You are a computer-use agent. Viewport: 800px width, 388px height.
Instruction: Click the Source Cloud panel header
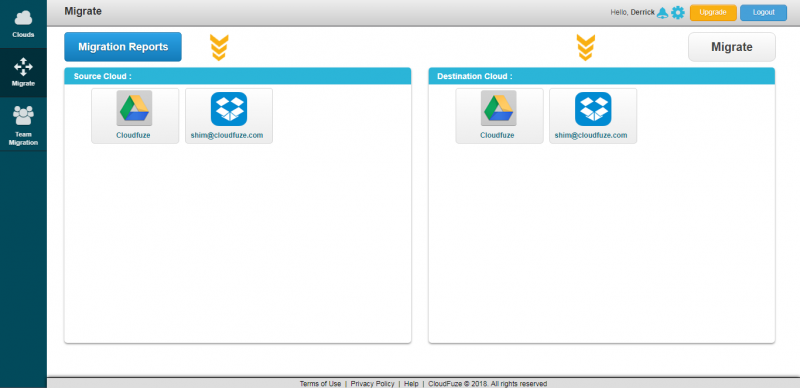(238, 76)
